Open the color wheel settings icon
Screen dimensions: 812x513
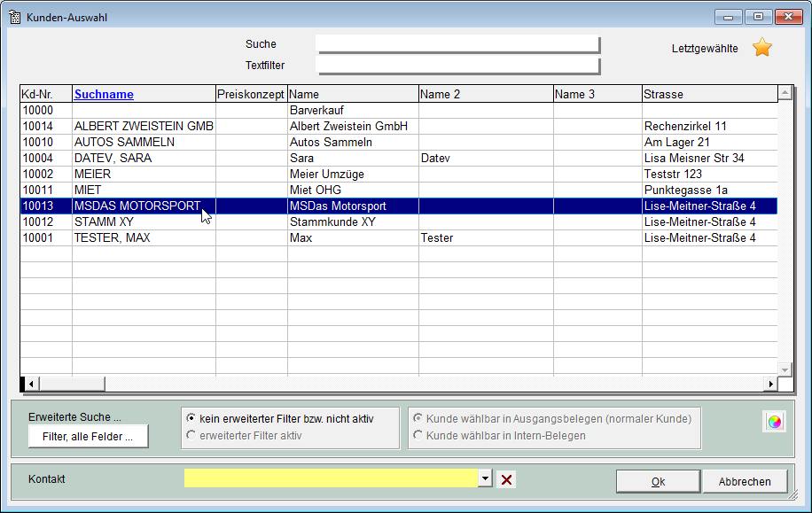(775, 422)
